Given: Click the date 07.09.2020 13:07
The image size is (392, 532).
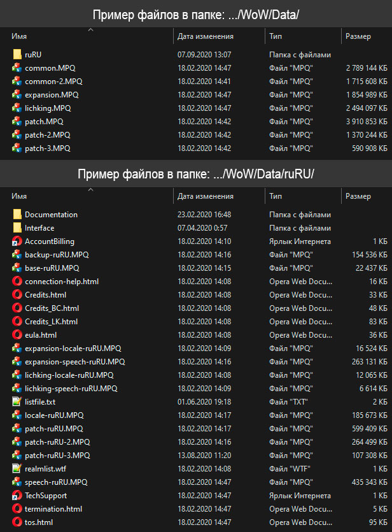Looking at the screenshot, I should tap(204, 54).
